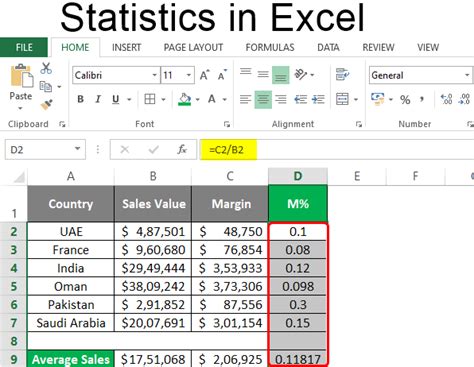Open the Calibri font name dropdown
This screenshot has width=474, height=367.
[154, 75]
